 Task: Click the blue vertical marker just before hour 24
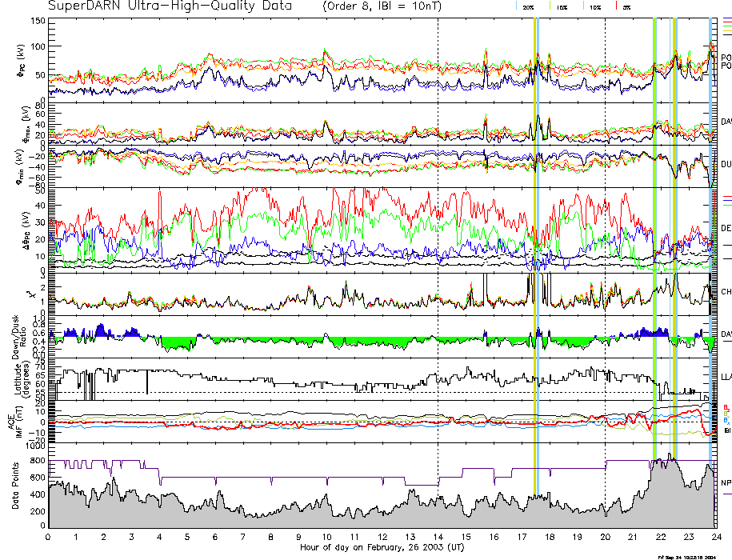[710, 240]
